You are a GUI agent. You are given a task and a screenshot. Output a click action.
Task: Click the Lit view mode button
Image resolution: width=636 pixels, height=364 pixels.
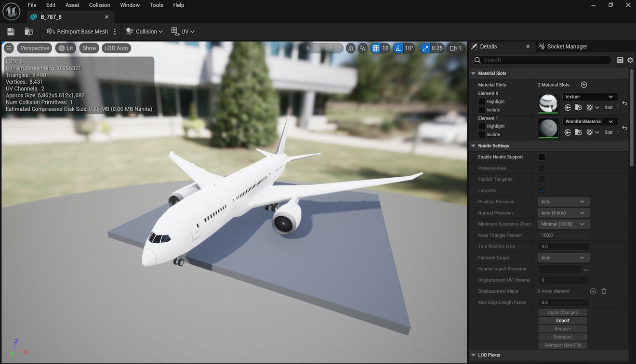tap(66, 48)
